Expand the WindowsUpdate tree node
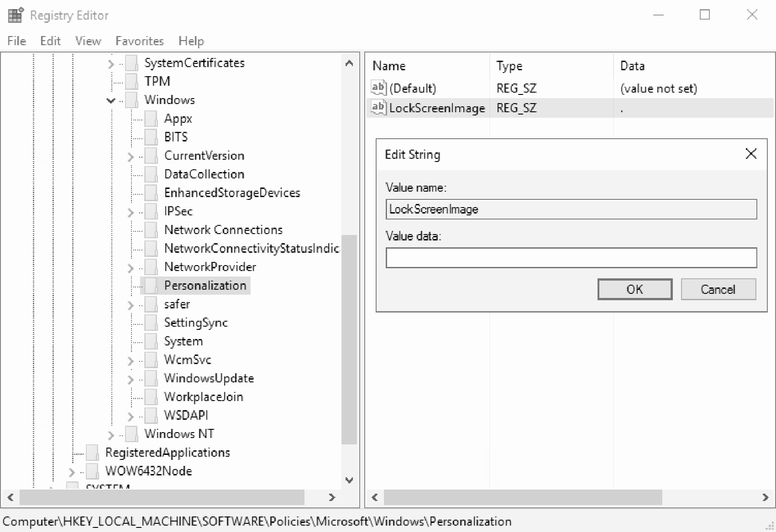Image resolution: width=776 pixels, height=532 pixels. pos(130,378)
